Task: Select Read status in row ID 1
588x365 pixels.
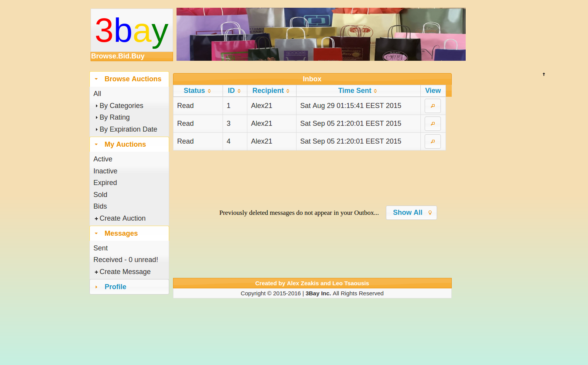Action: tap(185, 106)
